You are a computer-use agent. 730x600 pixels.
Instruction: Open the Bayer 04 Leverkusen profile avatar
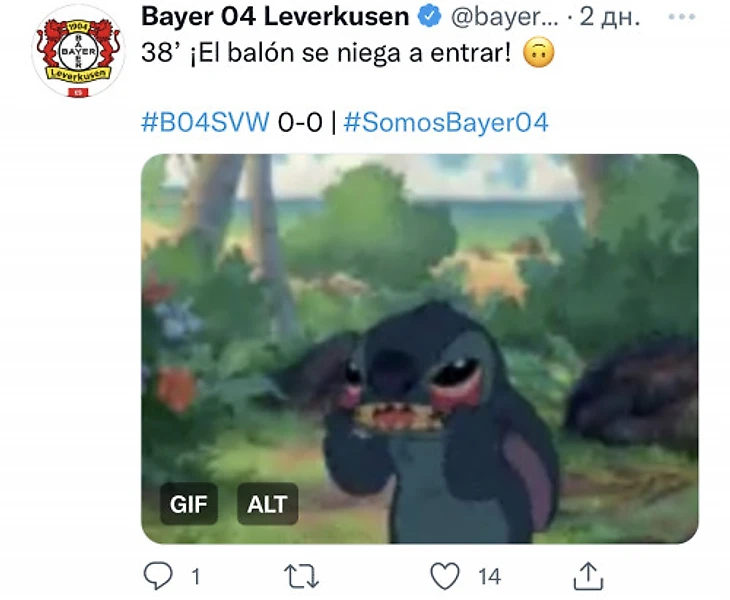(78, 51)
